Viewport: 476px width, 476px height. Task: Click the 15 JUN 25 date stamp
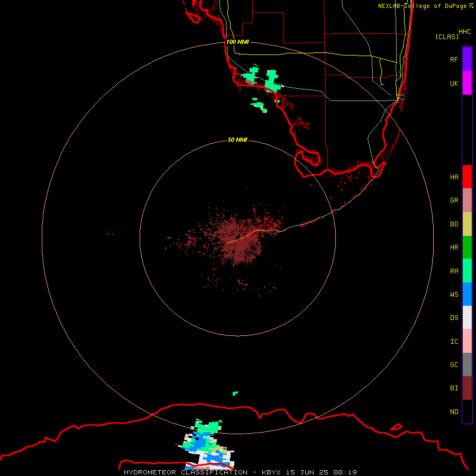click(307, 472)
